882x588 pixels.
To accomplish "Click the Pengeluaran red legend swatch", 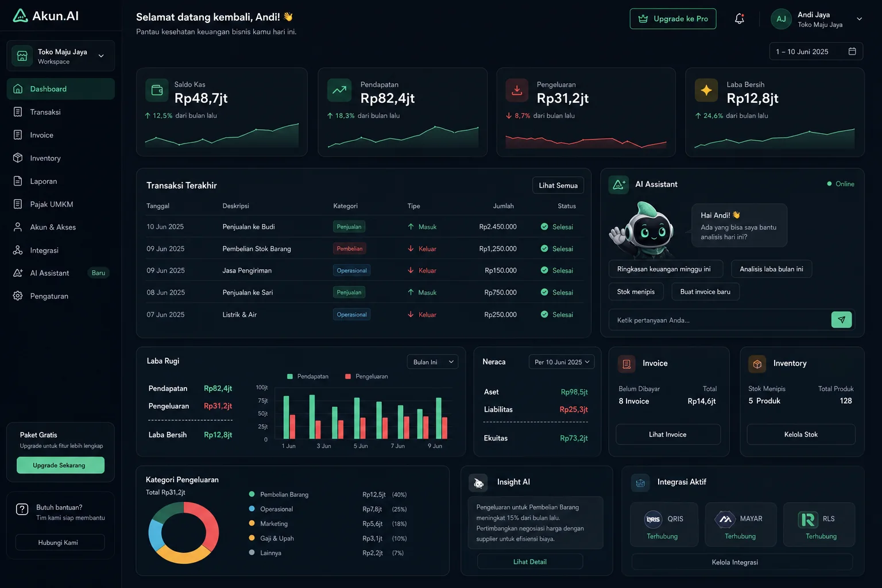I will [348, 377].
